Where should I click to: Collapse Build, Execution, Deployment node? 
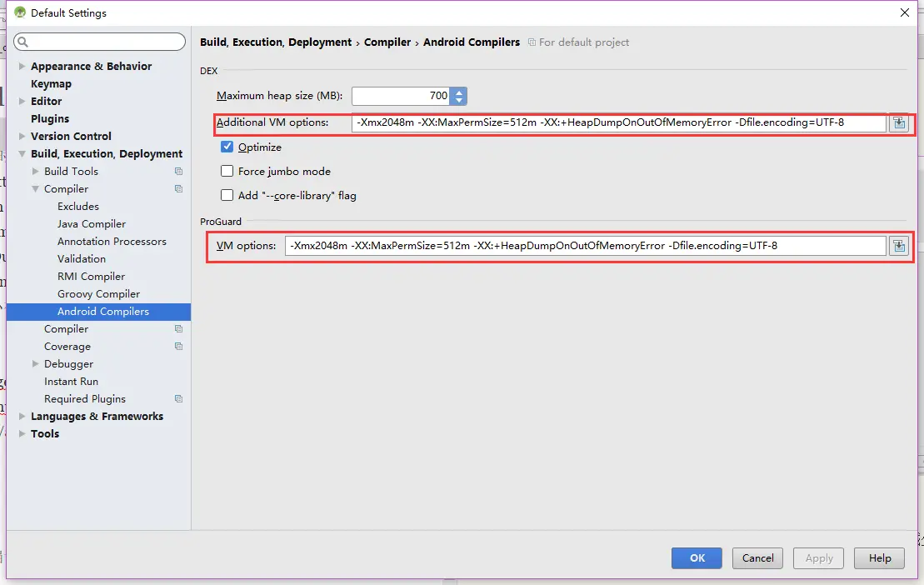point(22,154)
